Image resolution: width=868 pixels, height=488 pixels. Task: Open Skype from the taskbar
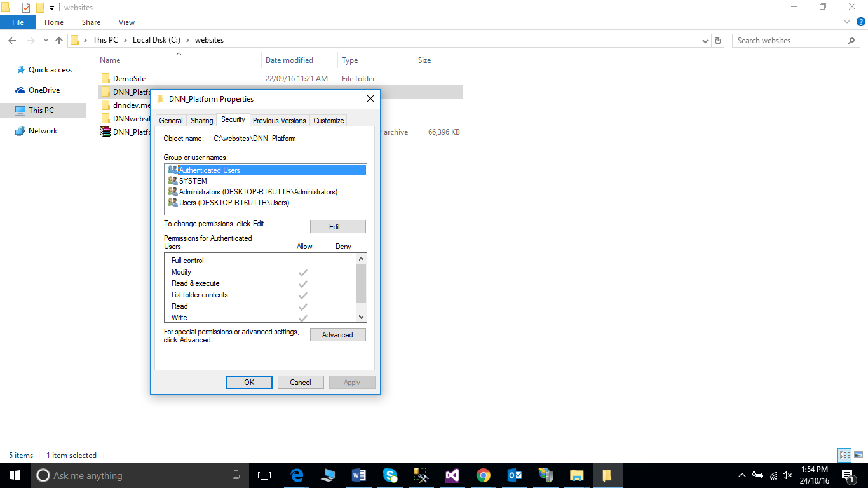pos(390,475)
